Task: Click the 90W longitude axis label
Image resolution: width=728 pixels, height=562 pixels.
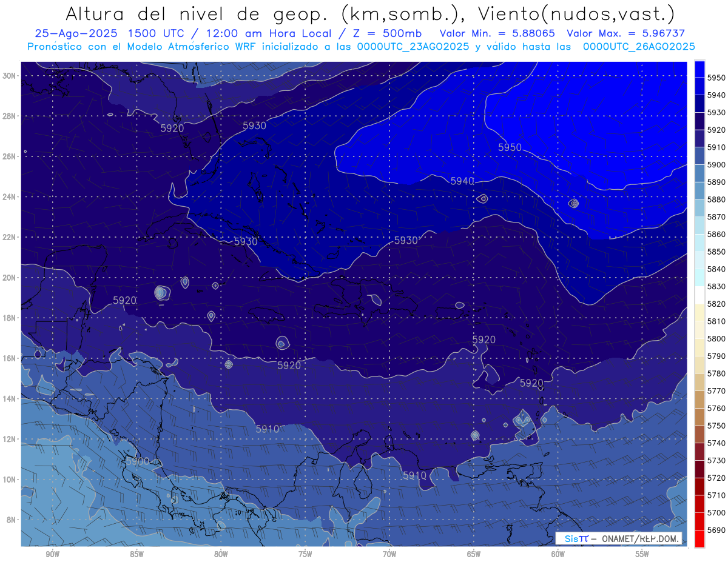Action: 52,554
